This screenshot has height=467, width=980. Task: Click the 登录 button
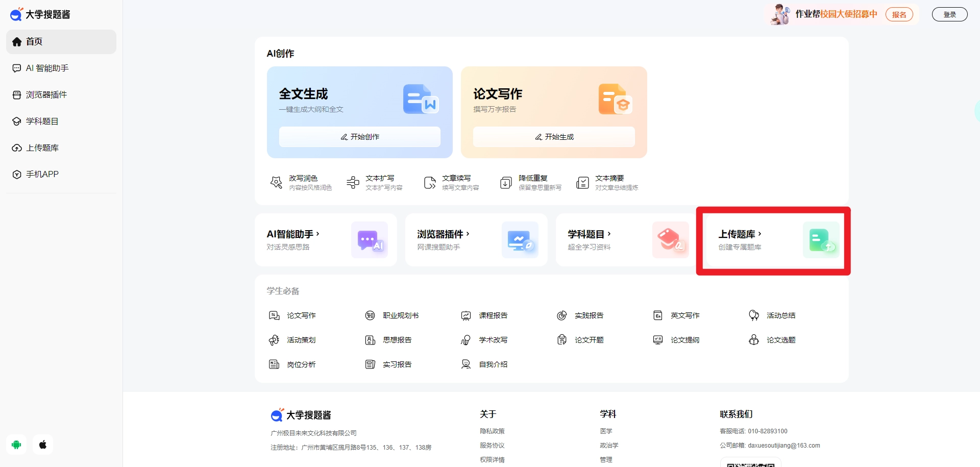click(949, 14)
